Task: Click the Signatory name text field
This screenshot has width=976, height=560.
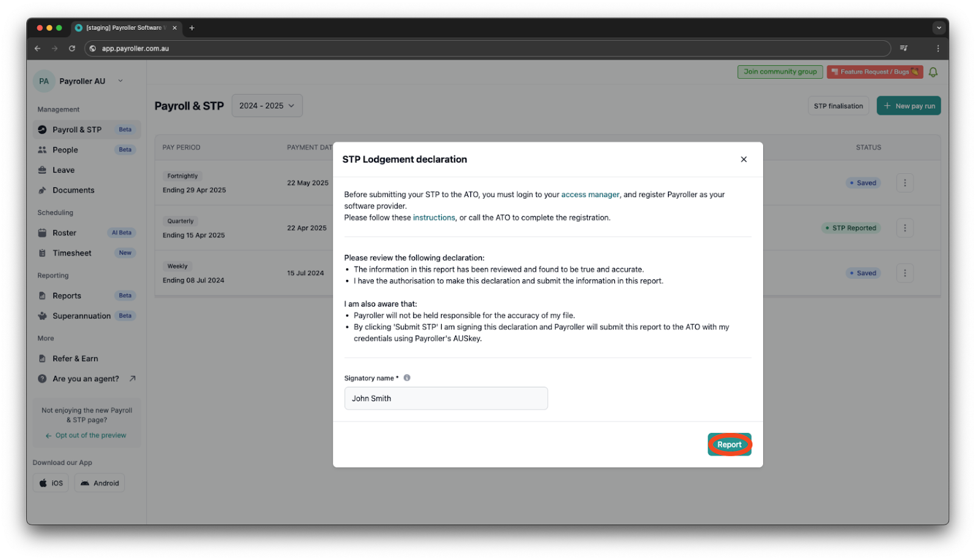Action: [445, 398]
